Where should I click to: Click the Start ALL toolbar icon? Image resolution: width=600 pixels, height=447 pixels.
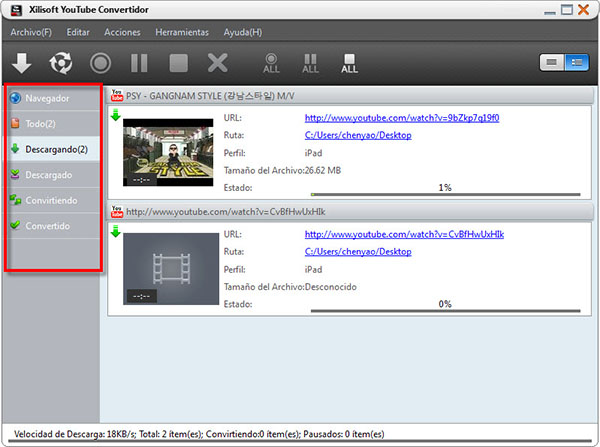(271, 63)
